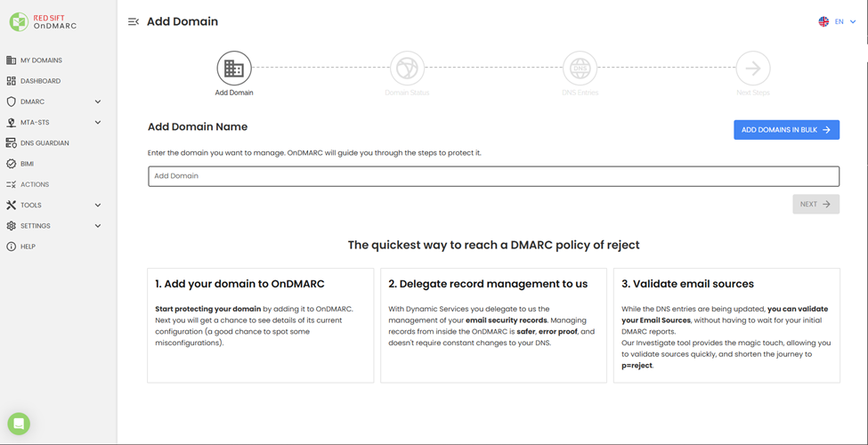
Task: Expand the MTA-STS menu chevron
Action: 98,122
